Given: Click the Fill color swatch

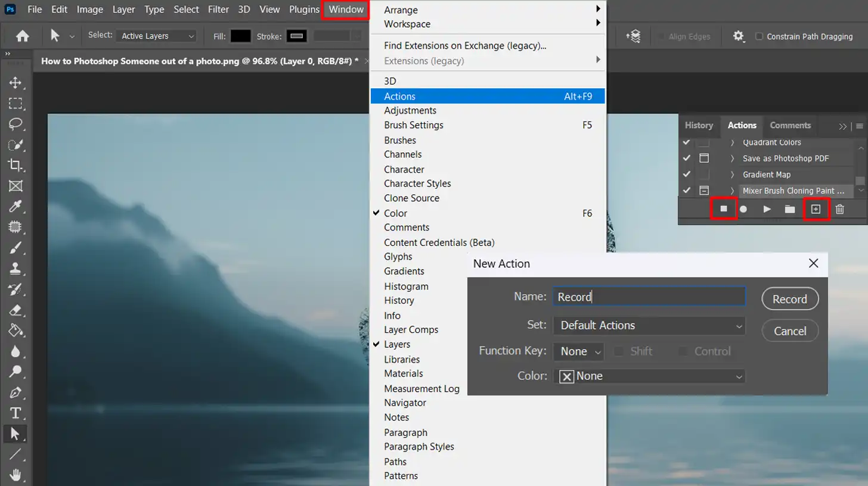Looking at the screenshot, I should point(240,36).
